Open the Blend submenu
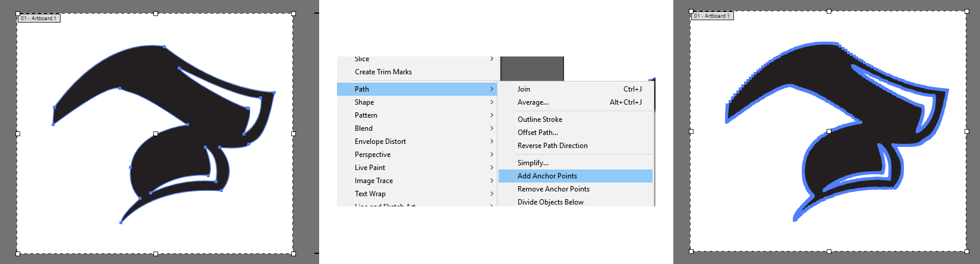The height and width of the screenshot is (264, 980). tap(364, 128)
